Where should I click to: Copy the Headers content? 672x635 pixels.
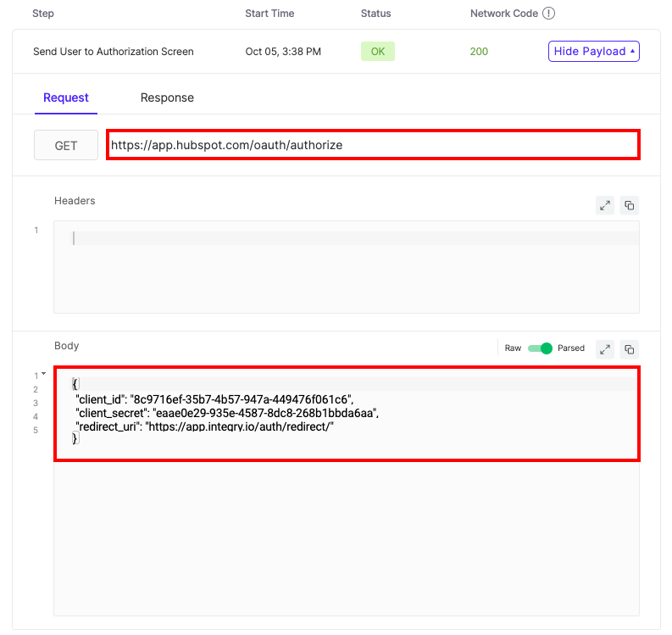[629, 205]
